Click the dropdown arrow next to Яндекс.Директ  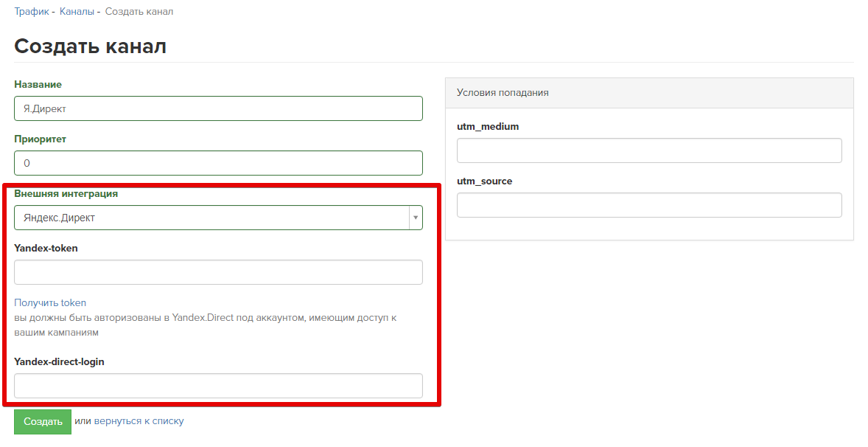tap(416, 218)
